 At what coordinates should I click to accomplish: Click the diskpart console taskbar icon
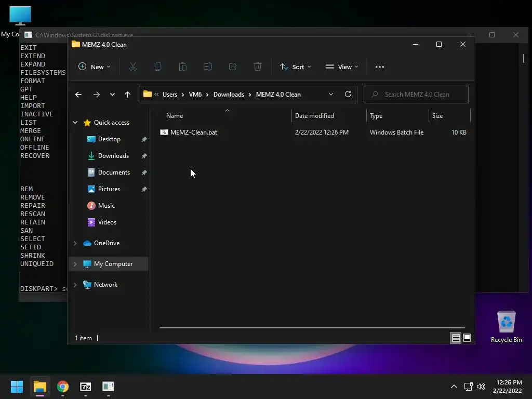tap(108, 387)
